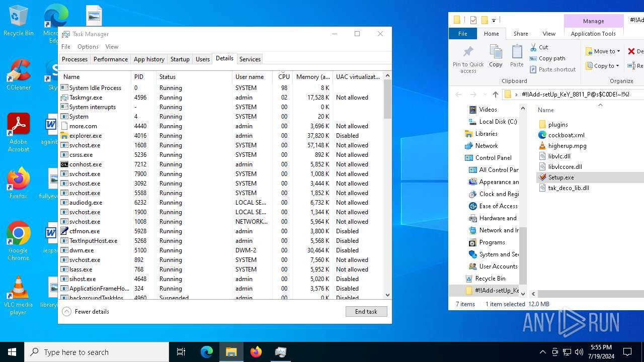
Task: Sort processes by User name column
Action: coord(252,77)
